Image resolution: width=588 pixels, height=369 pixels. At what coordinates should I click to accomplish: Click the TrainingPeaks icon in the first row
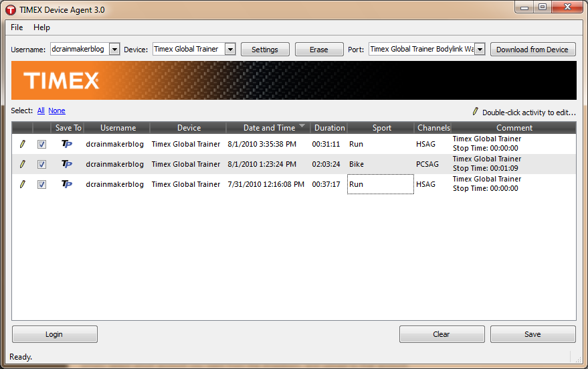point(67,144)
